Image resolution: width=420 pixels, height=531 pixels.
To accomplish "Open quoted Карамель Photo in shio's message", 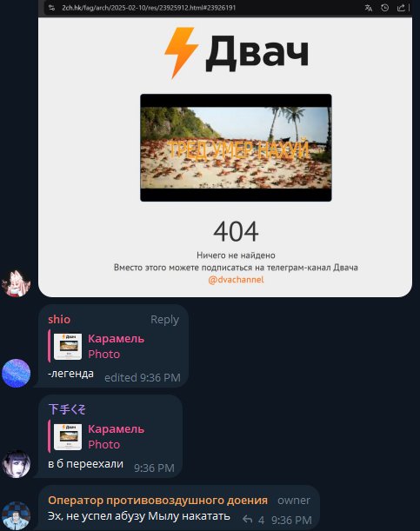I will point(97,346).
